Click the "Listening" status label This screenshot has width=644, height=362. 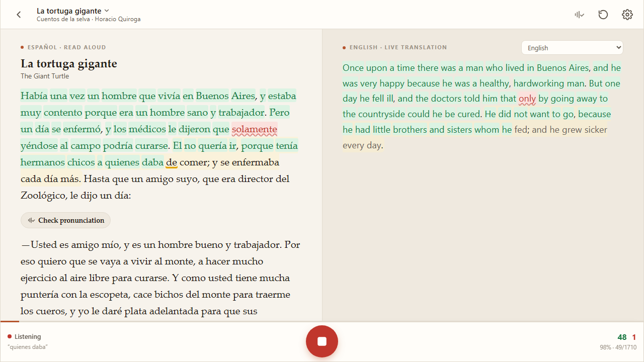pos(28,337)
